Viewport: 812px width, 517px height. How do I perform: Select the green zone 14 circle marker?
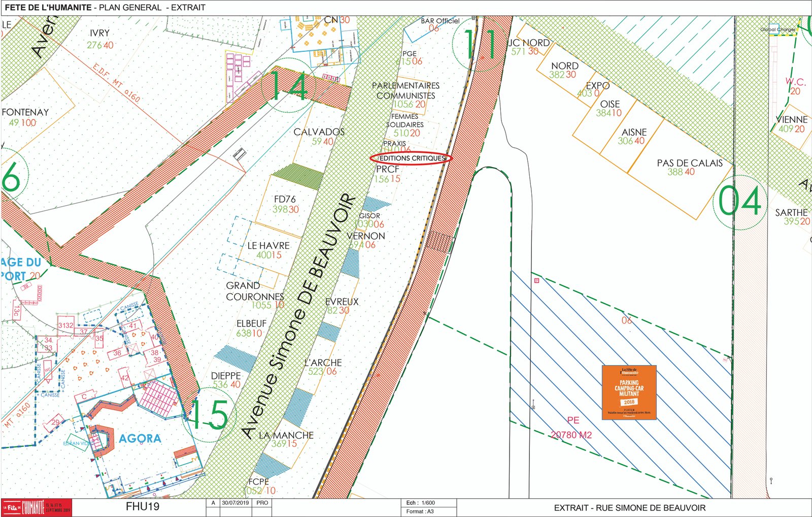[x=288, y=87]
